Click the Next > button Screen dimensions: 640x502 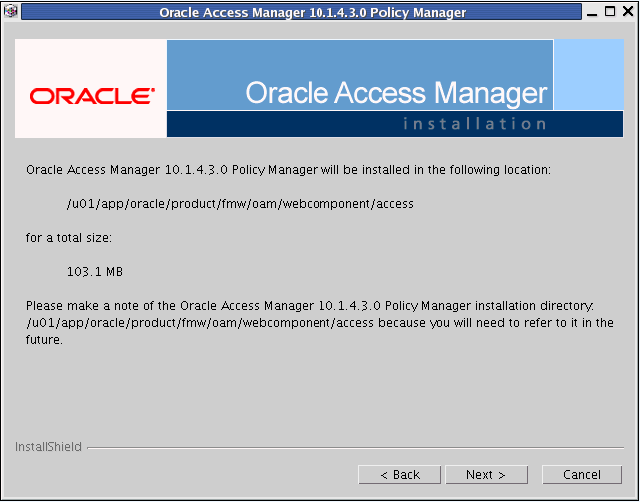click(486, 475)
